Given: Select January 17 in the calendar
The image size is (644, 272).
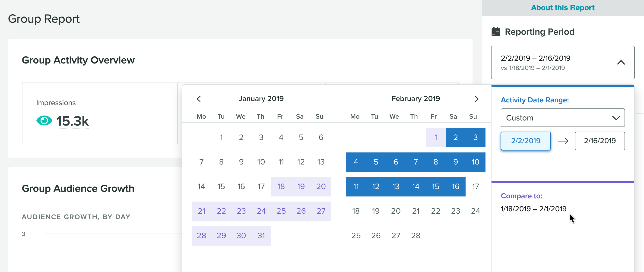Looking at the screenshot, I should 261,187.
